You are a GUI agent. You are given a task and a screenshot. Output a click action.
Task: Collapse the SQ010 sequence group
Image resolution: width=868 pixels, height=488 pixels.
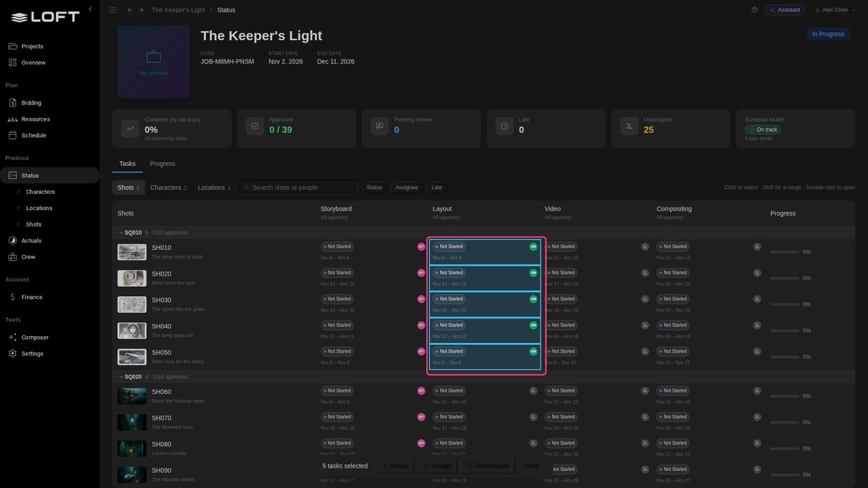(121, 232)
